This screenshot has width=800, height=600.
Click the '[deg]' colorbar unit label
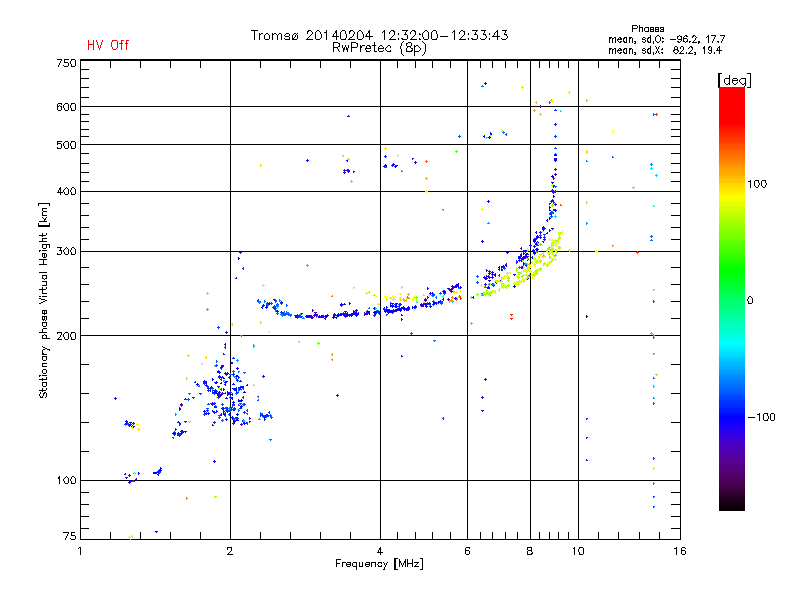click(734, 80)
